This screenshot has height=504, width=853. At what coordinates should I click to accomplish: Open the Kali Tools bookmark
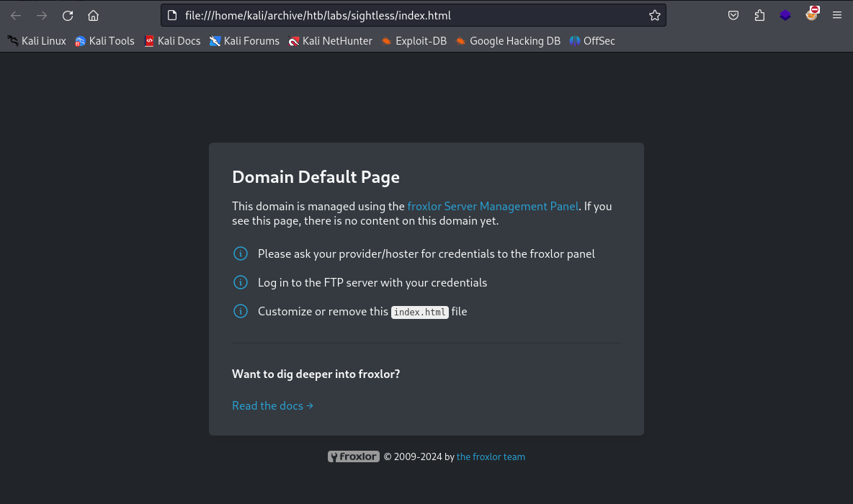point(104,41)
